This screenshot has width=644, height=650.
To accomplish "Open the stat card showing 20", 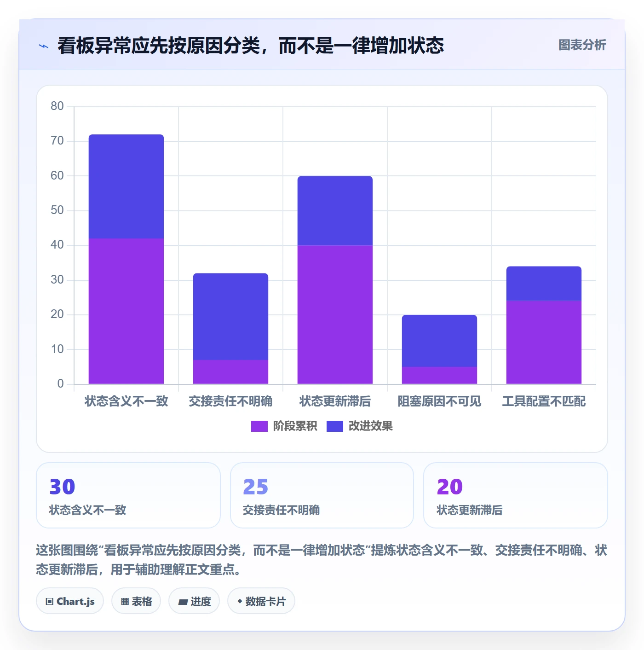I will click(516, 495).
